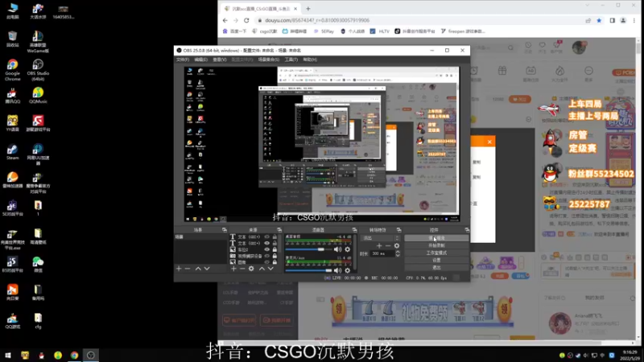Move the scene up in the Scenes panel
The image size is (644, 362).
(x=198, y=269)
